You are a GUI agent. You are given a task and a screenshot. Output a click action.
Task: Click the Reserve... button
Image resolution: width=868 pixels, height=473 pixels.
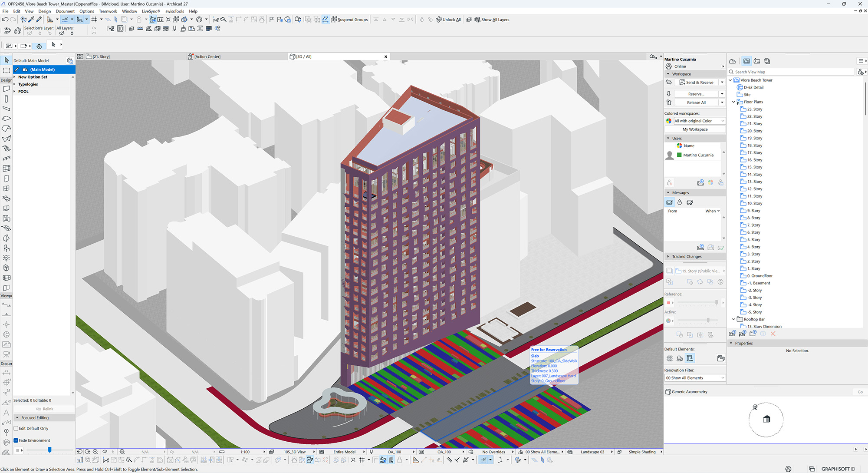pyautogui.click(x=696, y=94)
